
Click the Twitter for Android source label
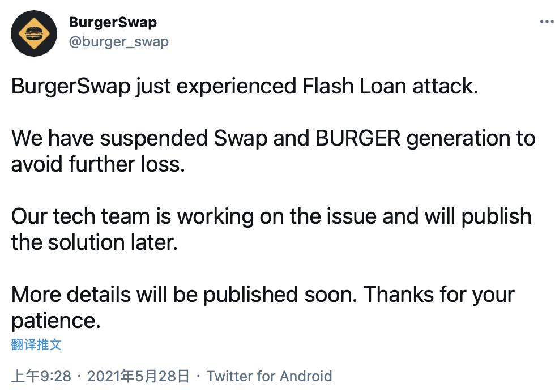(270, 376)
